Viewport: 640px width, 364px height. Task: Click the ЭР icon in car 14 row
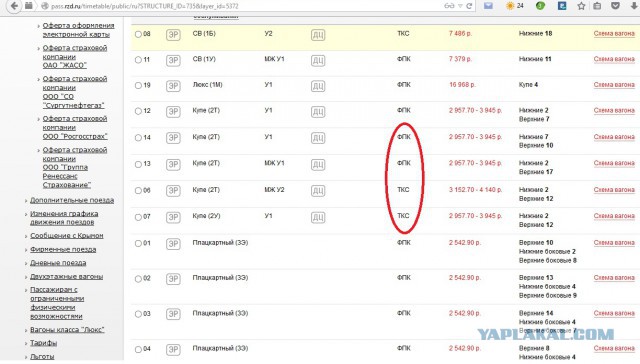[173, 138]
